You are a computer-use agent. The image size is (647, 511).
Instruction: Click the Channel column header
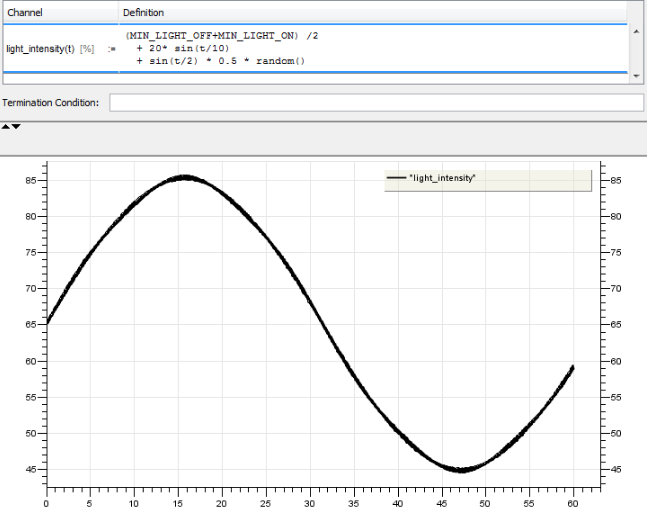click(x=24, y=12)
